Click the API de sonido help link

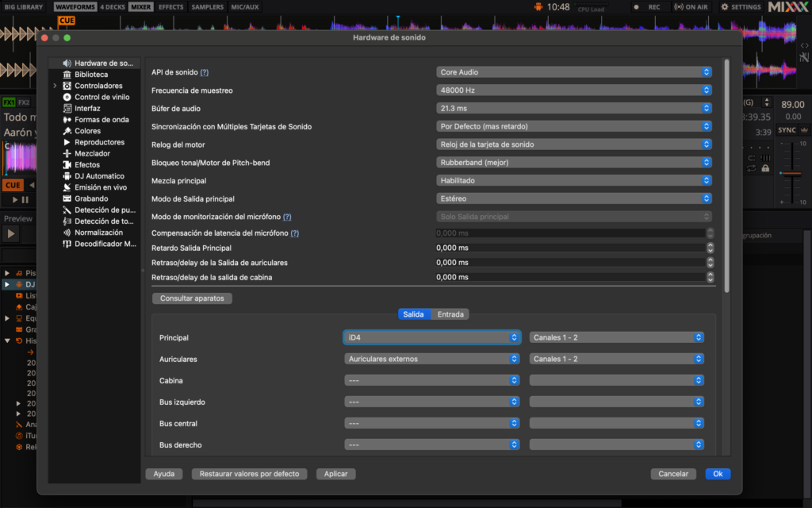click(x=205, y=72)
